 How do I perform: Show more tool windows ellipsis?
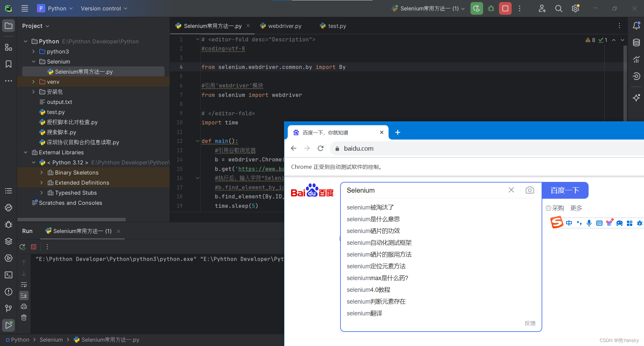tap(9, 81)
